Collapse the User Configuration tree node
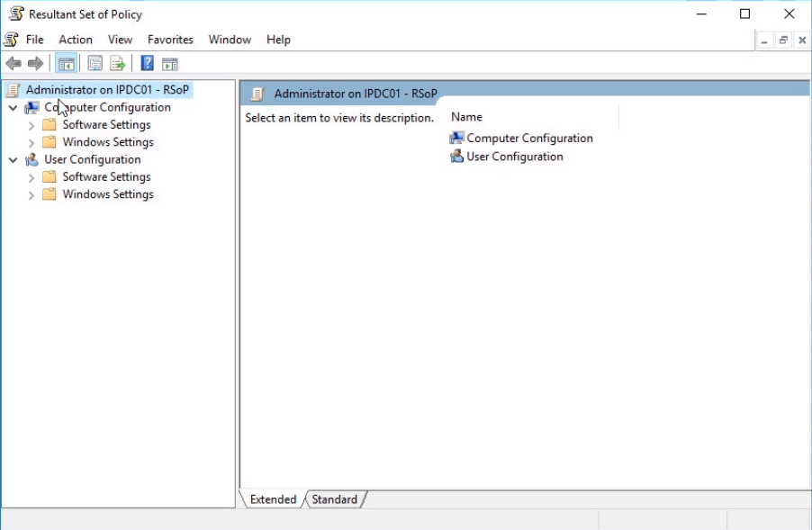 coord(13,160)
